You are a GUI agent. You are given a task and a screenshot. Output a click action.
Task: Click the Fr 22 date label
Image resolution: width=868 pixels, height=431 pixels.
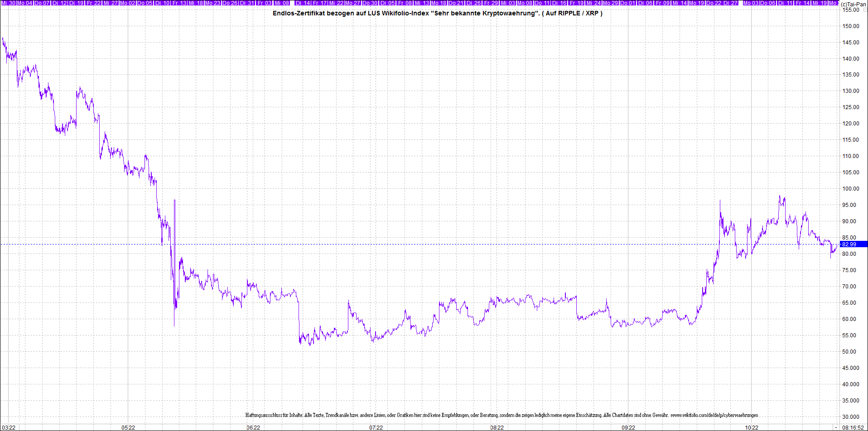[94, 3]
